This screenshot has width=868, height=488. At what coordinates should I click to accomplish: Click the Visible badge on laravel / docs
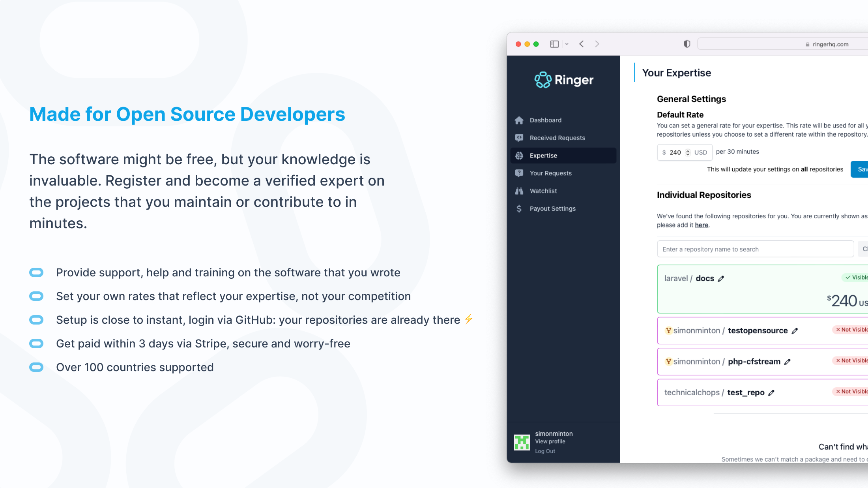click(x=855, y=278)
